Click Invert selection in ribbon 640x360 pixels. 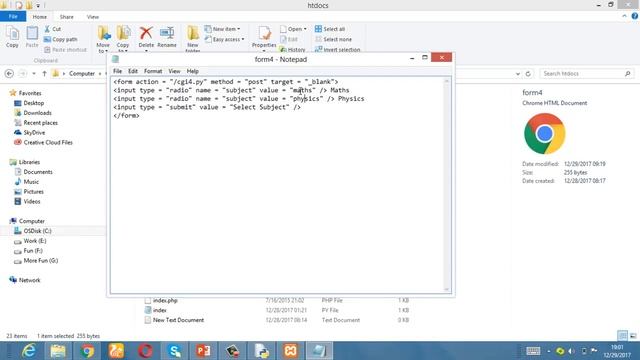(x=338, y=49)
